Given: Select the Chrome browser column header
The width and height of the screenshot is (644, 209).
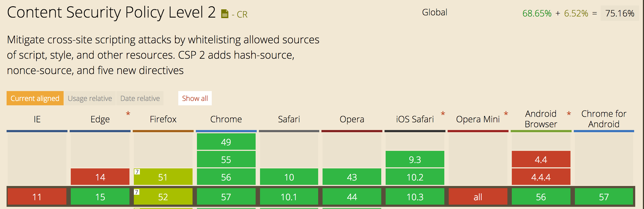Looking at the screenshot, I should tap(226, 119).
